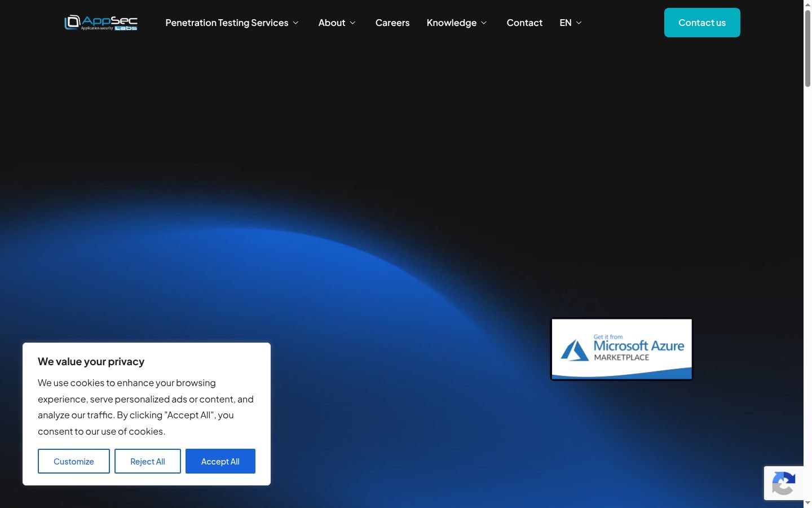Open the About menu item
Viewport: 812px width, 508px height.
click(332, 23)
